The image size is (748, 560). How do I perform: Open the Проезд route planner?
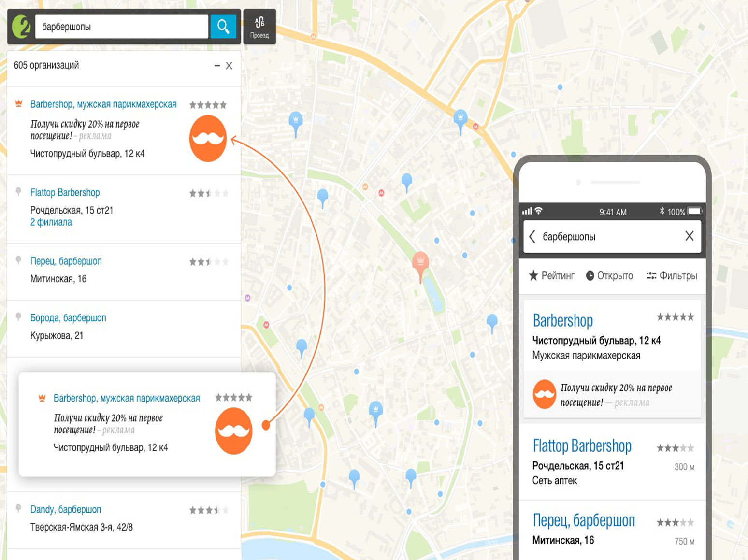click(259, 27)
